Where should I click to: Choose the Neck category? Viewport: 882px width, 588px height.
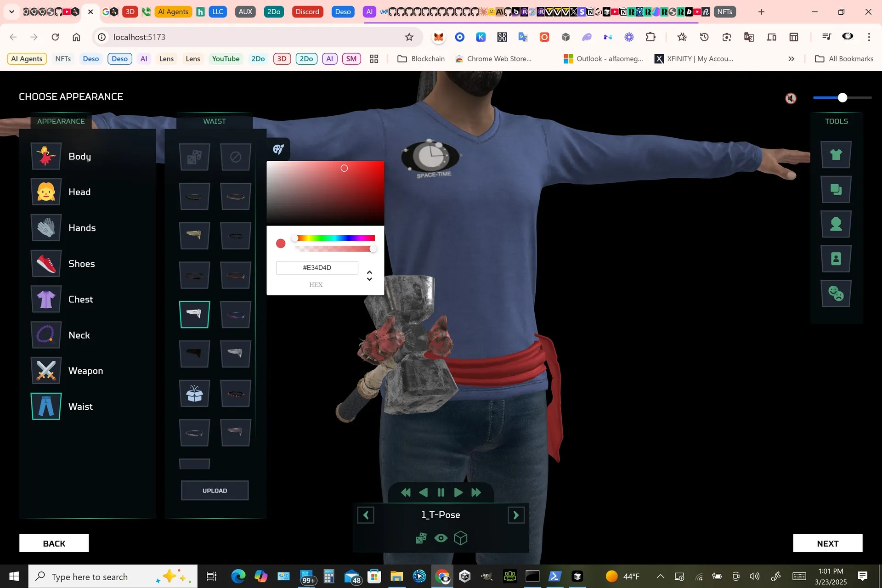[x=46, y=335]
